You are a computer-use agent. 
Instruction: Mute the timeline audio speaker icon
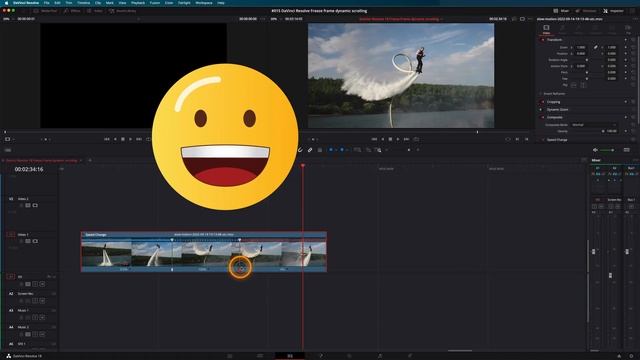595,150
